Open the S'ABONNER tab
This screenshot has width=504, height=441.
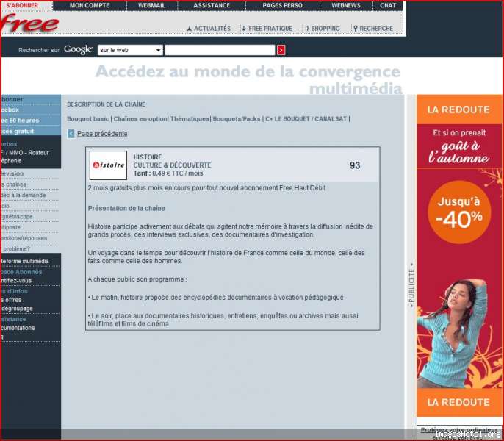click(23, 5)
